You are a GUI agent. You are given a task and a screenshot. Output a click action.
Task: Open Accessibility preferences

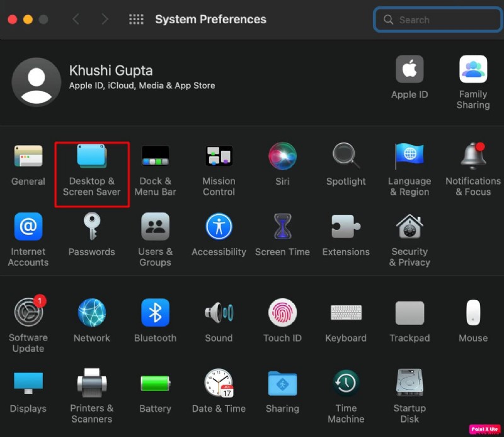(219, 226)
